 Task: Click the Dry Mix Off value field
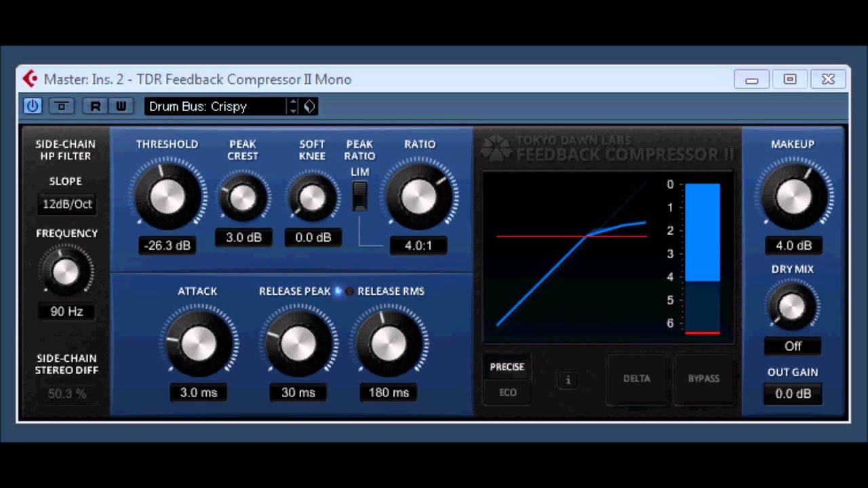793,346
